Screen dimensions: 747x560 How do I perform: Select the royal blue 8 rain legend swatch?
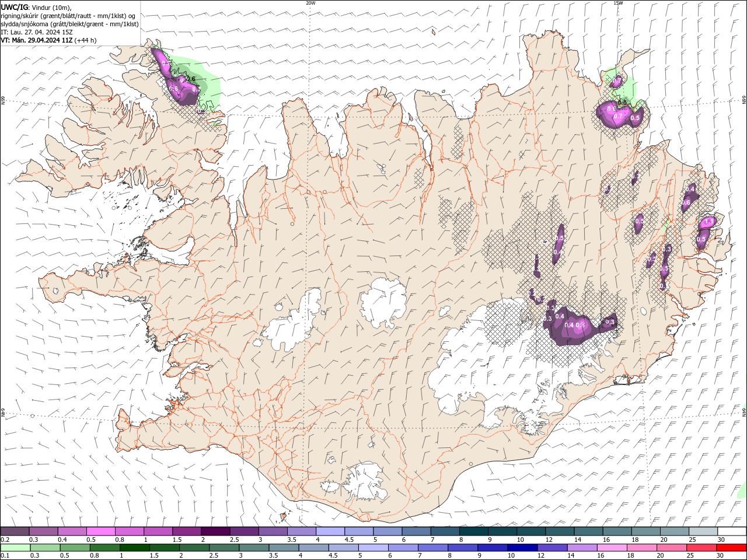pos(462,547)
